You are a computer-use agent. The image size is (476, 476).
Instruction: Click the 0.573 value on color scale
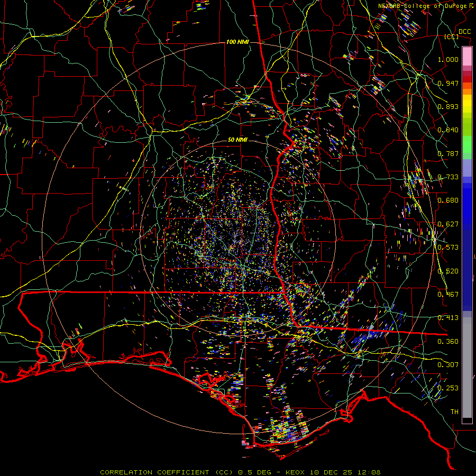tap(448, 248)
